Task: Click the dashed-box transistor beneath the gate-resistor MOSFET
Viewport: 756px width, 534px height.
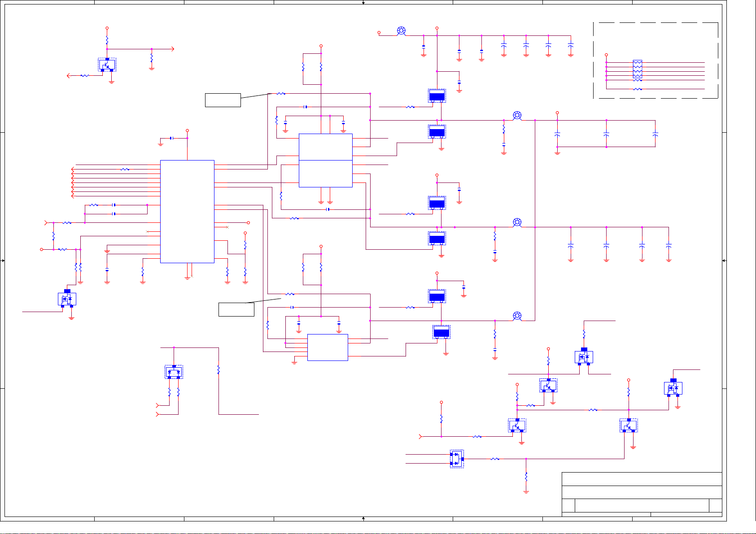Action: [548, 386]
